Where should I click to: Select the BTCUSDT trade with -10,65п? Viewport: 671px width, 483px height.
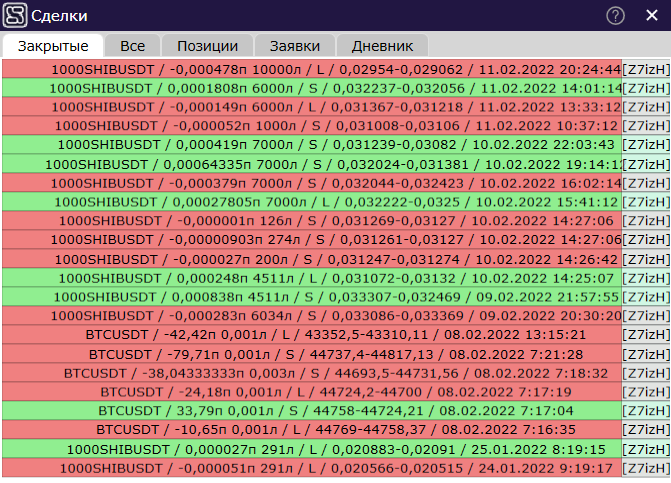312,429
